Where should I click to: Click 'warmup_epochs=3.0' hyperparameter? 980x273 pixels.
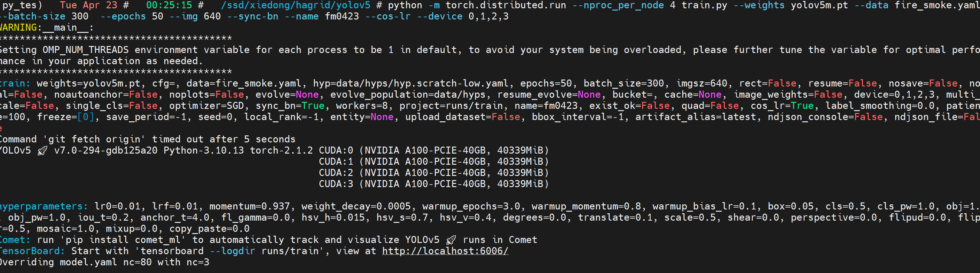click(x=471, y=207)
